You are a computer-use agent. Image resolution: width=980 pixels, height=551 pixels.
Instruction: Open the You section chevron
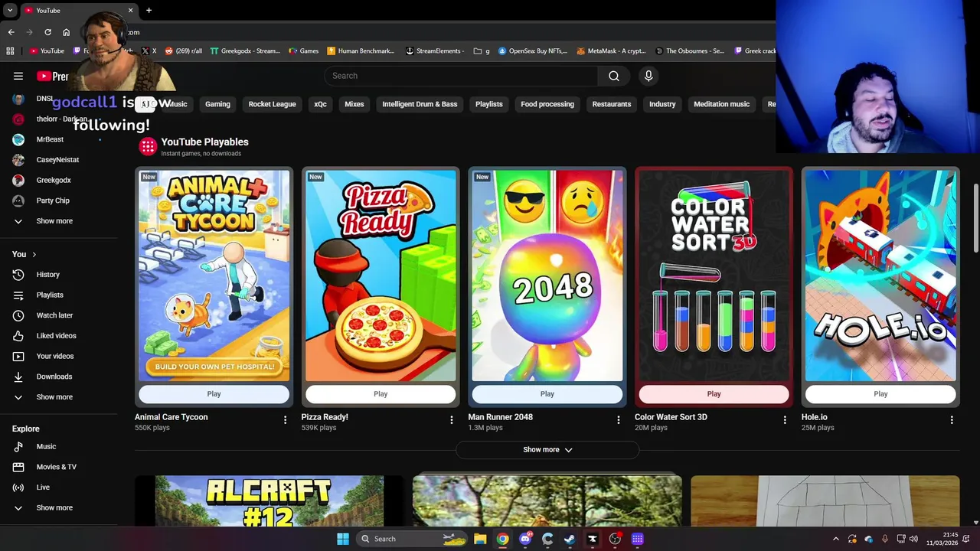click(x=34, y=254)
